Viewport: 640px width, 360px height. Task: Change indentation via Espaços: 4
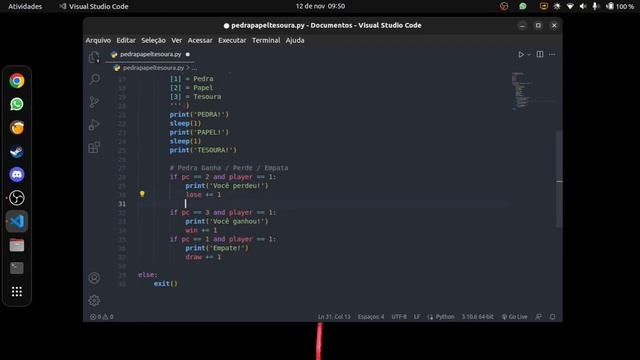pyautogui.click(x=371, y=317)
